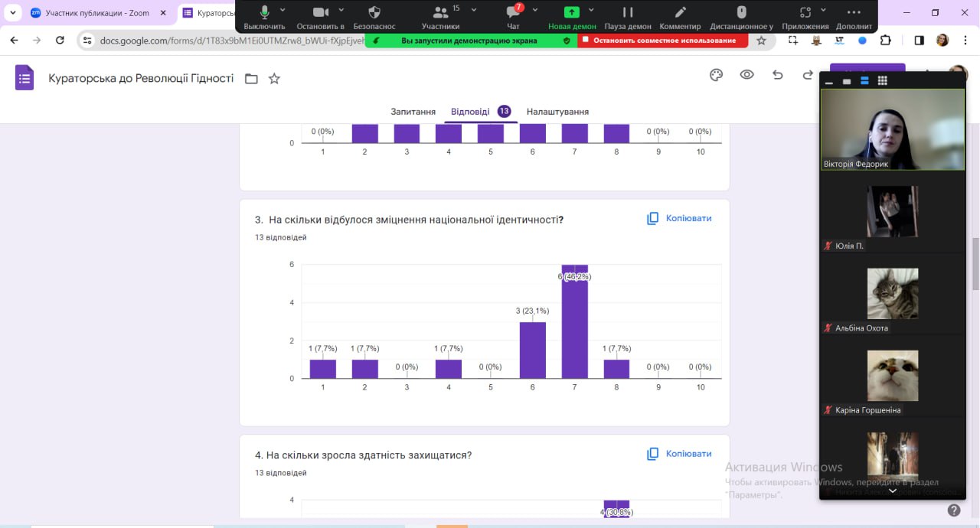
Task: Copy the question 3 chart with Копіювати
Action: coord(679,218)
